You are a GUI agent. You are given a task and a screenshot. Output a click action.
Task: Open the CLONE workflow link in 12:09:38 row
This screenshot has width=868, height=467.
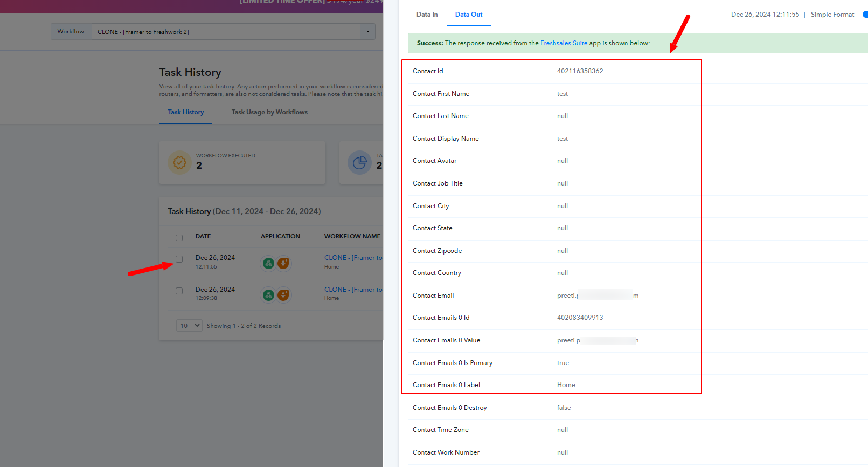(353, 290)
